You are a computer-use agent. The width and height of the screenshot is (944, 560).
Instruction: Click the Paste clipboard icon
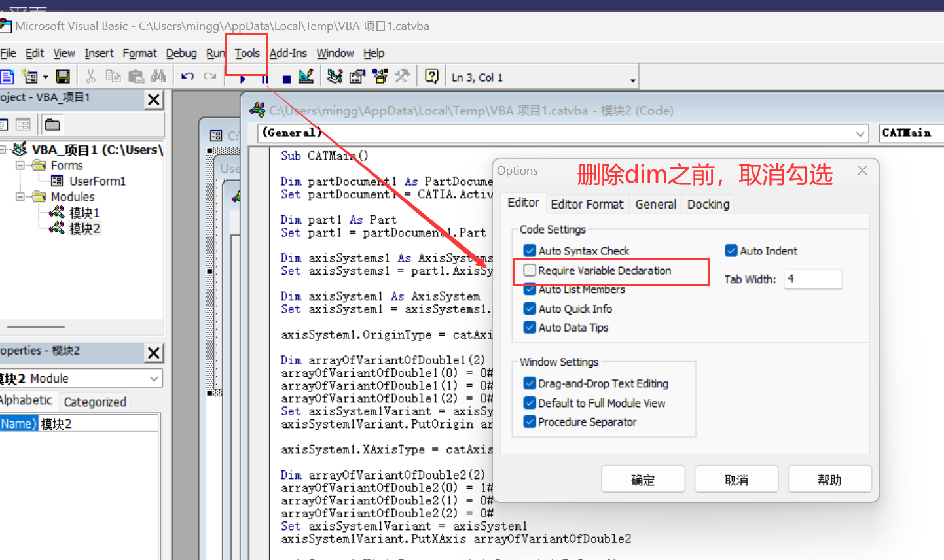coord(136,77)
